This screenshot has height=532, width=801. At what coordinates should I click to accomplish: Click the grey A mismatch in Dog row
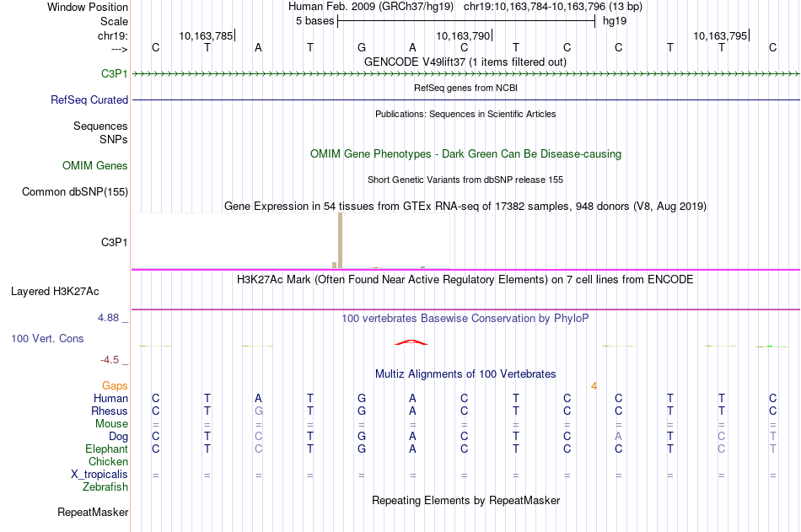[619, 437]
